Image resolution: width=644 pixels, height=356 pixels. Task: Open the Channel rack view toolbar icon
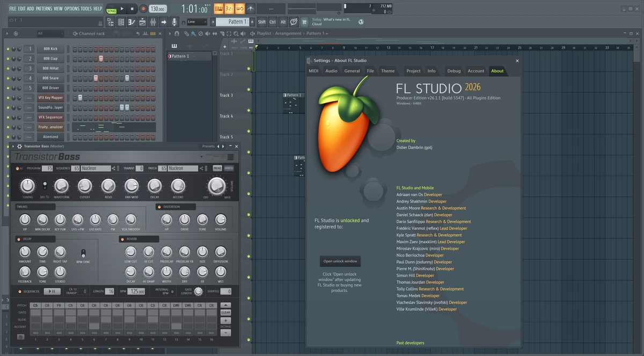121,22
